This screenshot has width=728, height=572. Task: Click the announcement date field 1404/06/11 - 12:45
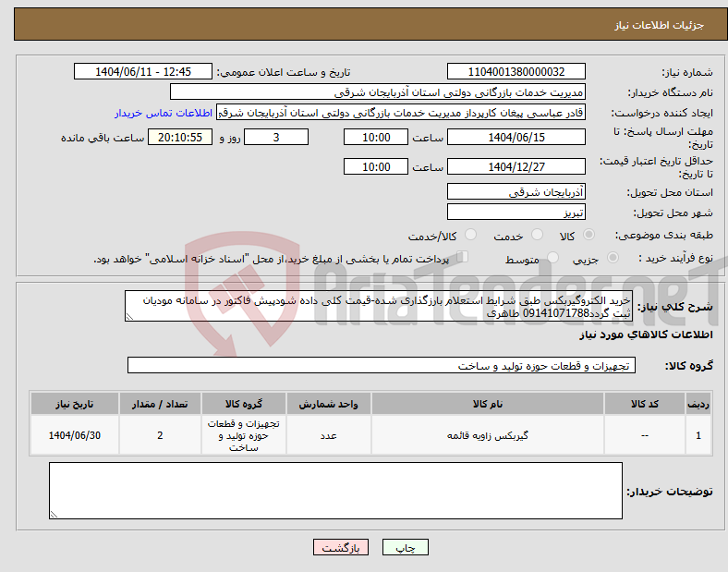tap(143, 71)
